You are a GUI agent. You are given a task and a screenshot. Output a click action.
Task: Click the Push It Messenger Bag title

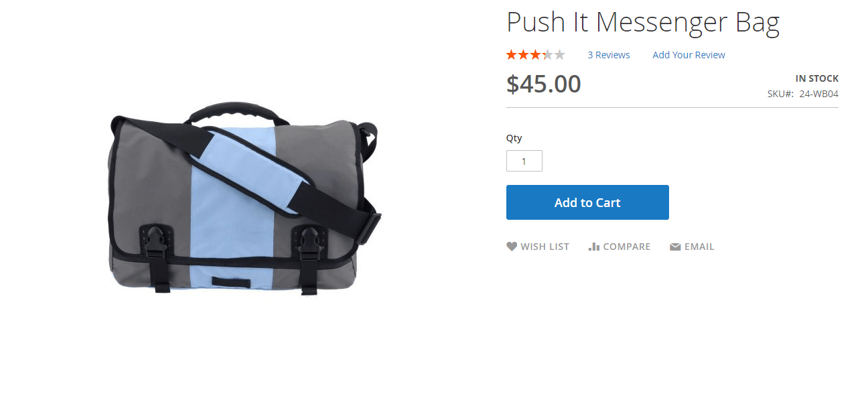coord(643,22)
